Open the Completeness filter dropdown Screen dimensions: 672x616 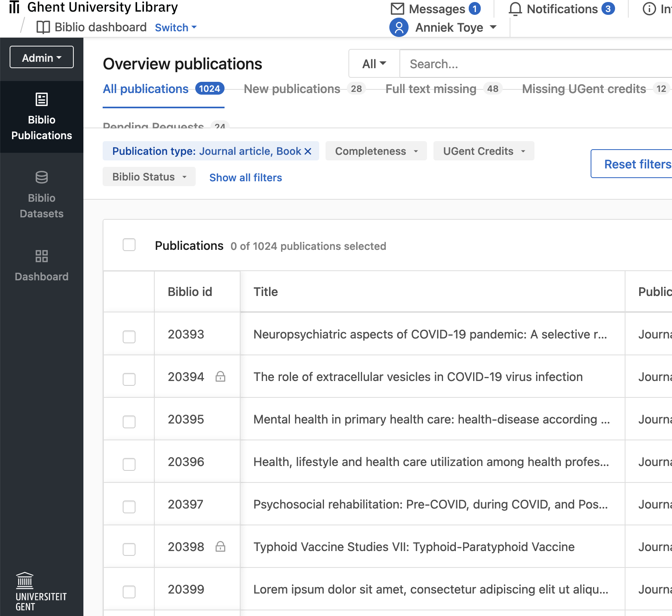pyautogui.click(x=376, y=151)
